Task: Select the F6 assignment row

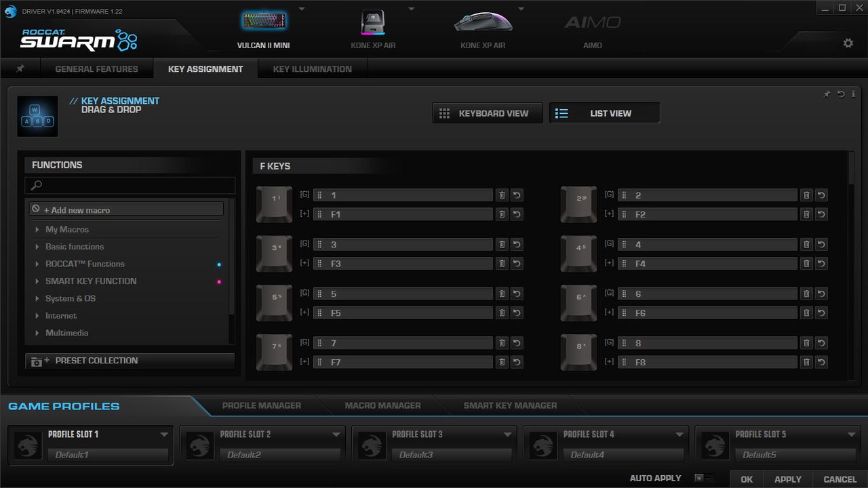Action: pos(707,312)
